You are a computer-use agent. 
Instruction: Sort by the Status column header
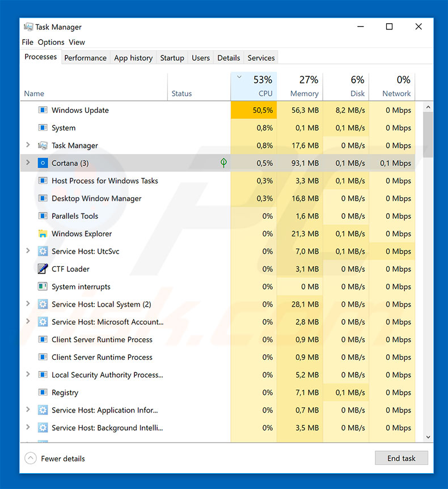[199, 86]
